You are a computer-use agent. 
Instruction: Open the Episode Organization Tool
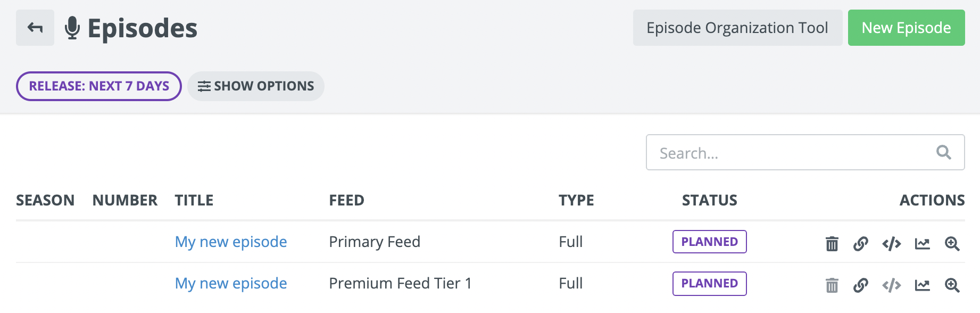[x=737, y=28]
